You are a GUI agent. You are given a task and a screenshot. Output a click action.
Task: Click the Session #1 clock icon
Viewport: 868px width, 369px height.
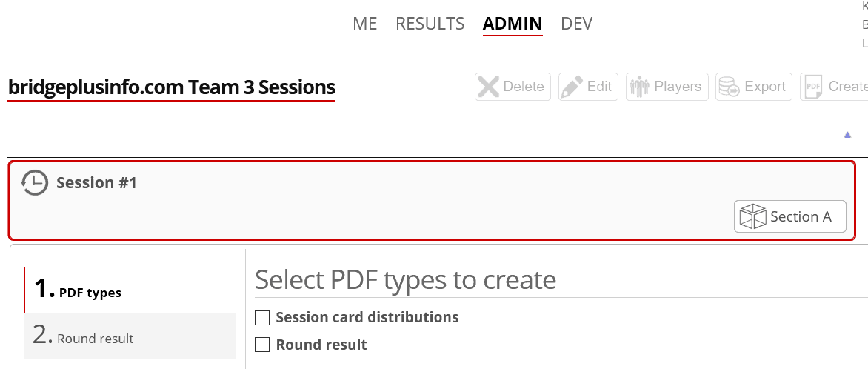click(35, 183)
